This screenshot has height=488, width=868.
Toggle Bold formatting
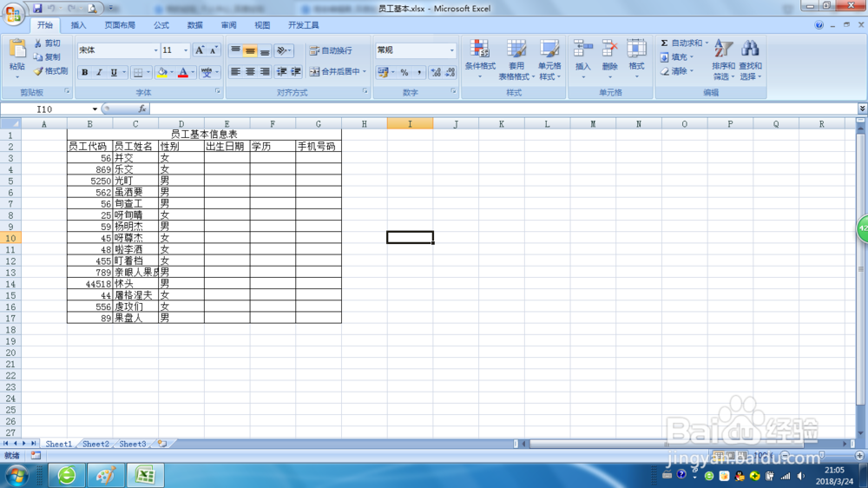click(x=85, y=73)
